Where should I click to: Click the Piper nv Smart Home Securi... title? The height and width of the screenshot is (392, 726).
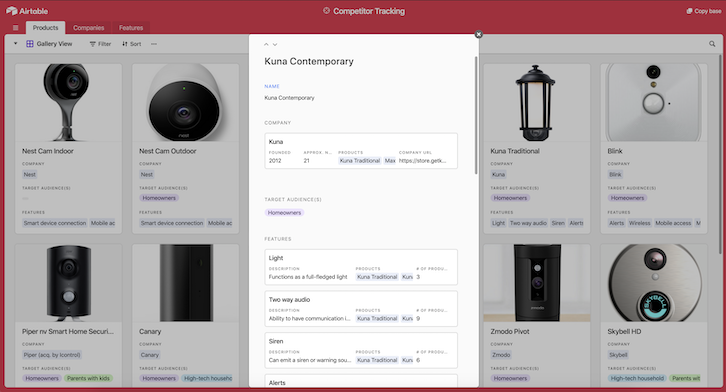(x=68, y=331)
